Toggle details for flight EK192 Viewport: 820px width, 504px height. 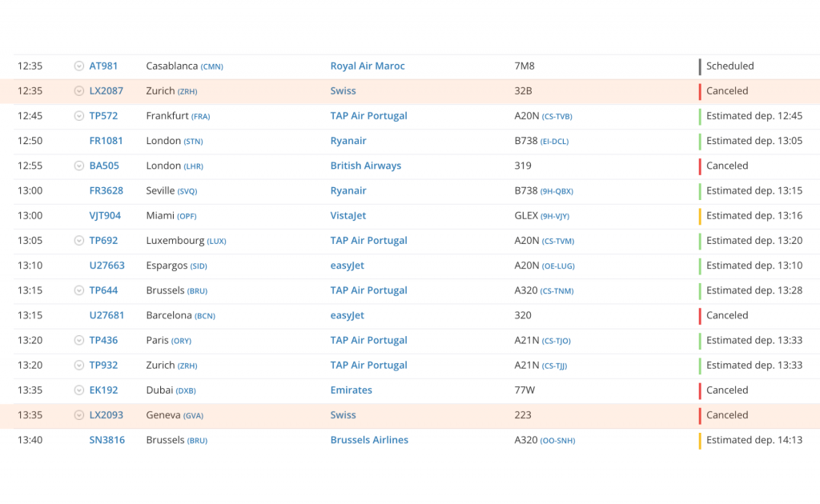[x=78, y=390]
